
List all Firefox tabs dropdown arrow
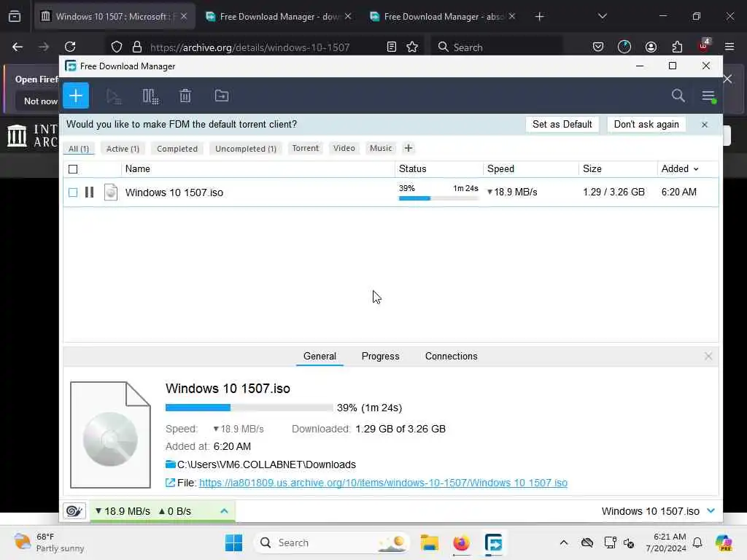(x=603, y=16)
